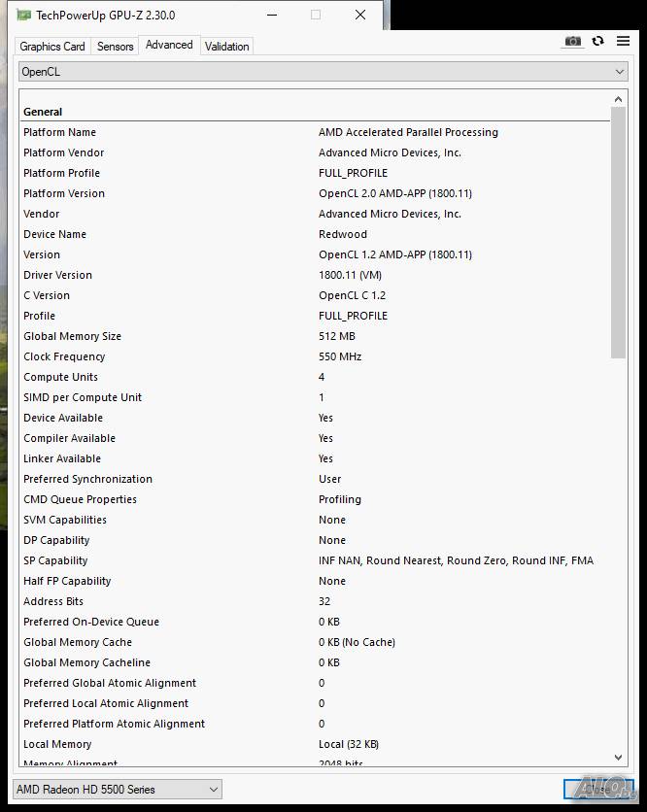Click the Linker Available label

coord(62,458)
